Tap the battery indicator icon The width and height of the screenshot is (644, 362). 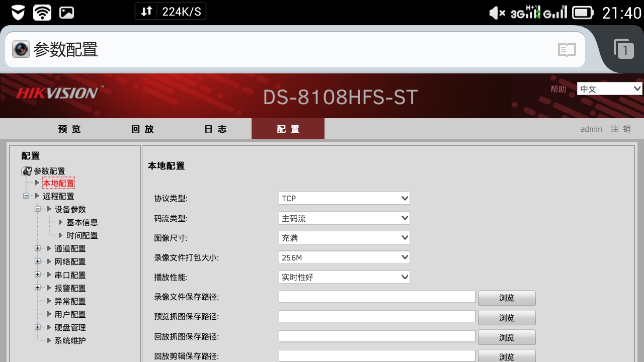click(x=583, y=13)
